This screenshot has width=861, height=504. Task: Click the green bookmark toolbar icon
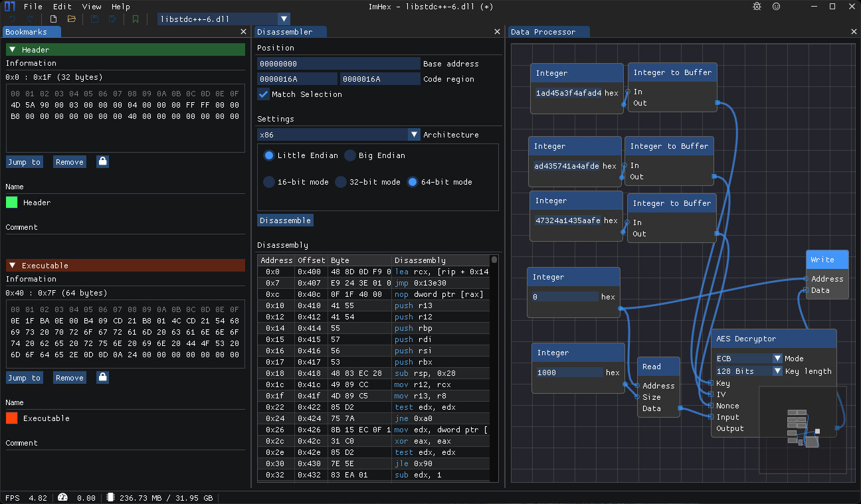pyautogui.click(x=136, y=19)
